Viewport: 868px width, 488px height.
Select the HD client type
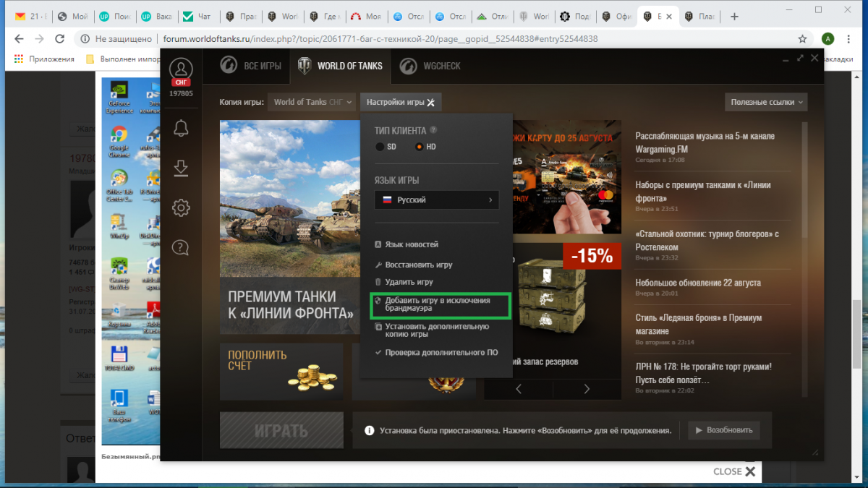pos(425,147)
